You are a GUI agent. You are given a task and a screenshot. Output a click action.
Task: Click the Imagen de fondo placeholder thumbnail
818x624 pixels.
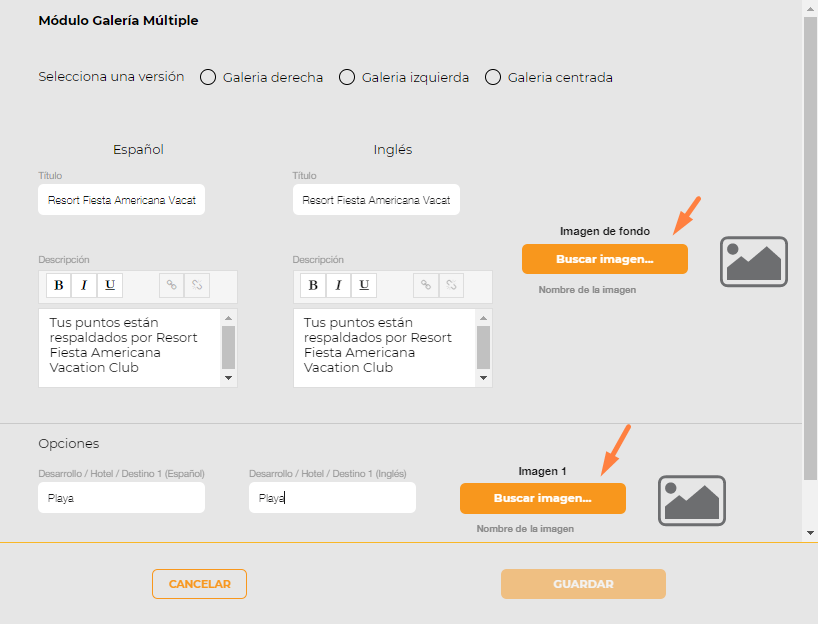point(754,261)
